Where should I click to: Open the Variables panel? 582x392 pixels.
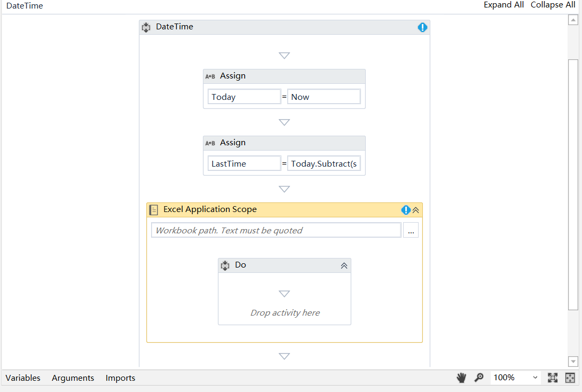23,378
